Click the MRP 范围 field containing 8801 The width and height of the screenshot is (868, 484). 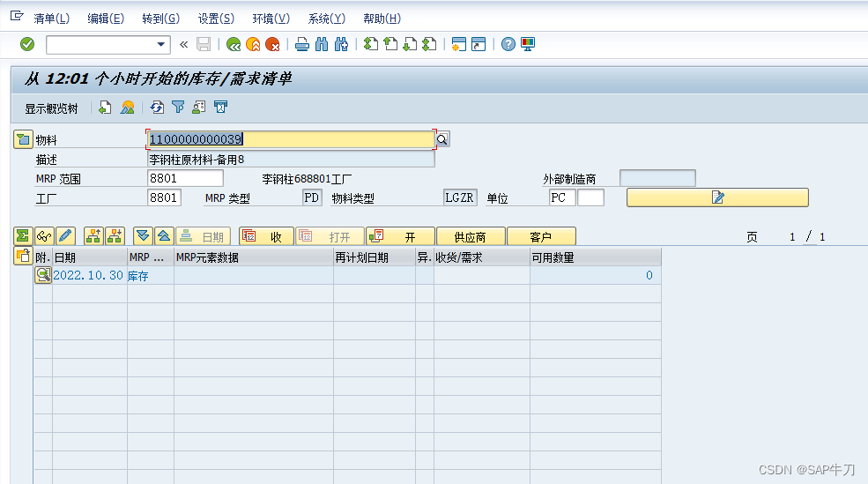[185, 178]
